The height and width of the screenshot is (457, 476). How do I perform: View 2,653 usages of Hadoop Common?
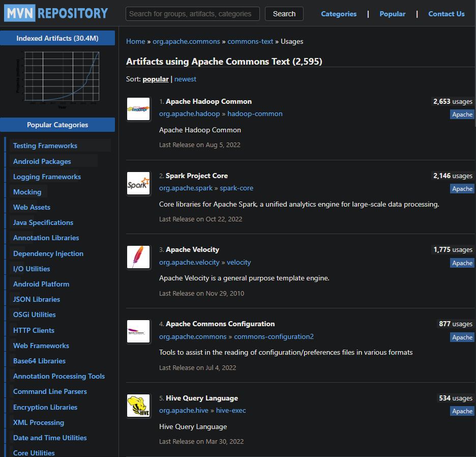click(453, 101)
